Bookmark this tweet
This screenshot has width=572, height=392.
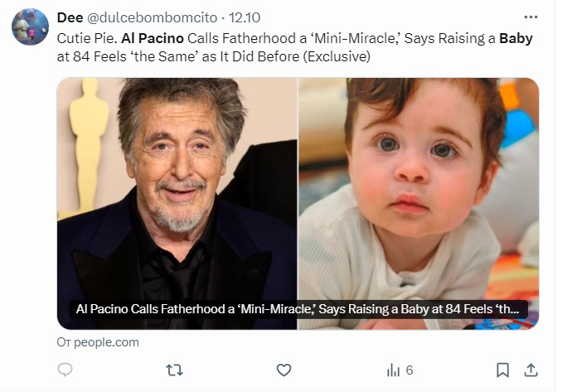coord(502,370)
